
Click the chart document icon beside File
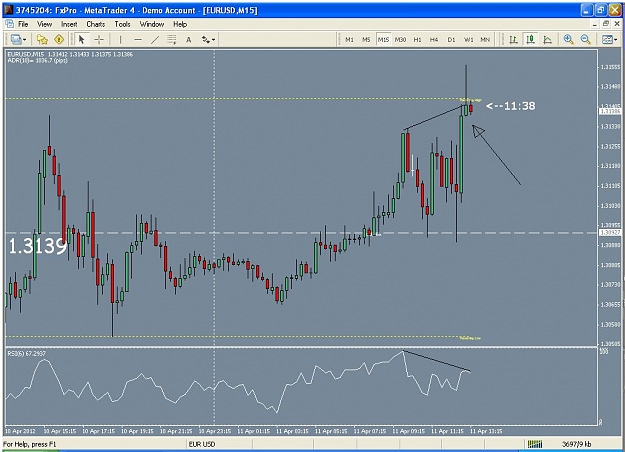click(x=10, y=24)
